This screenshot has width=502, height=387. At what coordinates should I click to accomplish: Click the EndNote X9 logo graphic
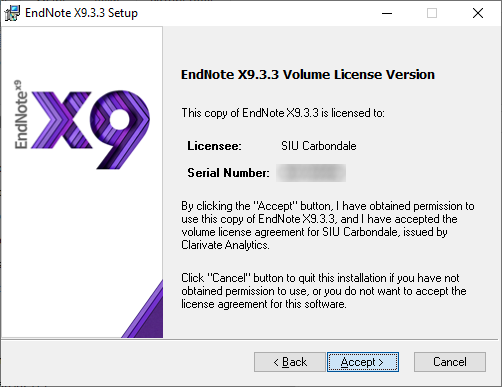pos(82,125)
